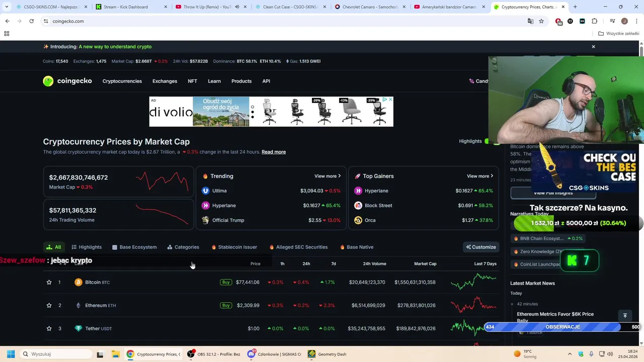Expand Top Gainers with View more
The height and width of the screenshot is (362, 644).
pos(480,176)
